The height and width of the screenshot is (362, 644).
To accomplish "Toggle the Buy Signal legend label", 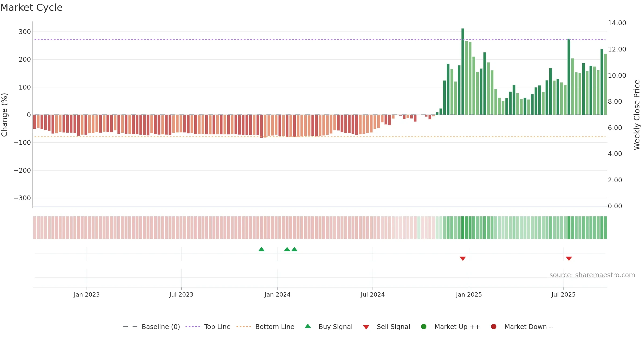I will tap(335, 327).
